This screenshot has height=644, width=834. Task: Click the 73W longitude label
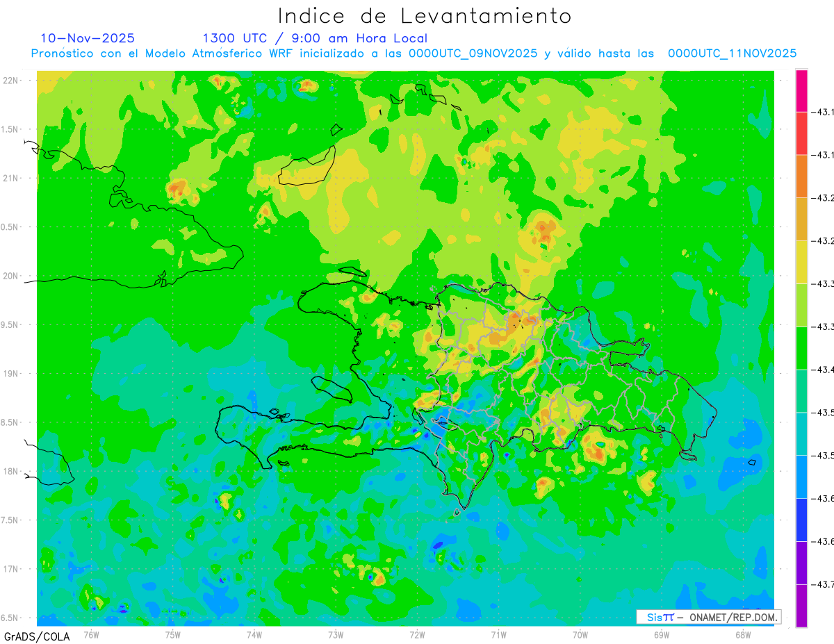(336, 635)
